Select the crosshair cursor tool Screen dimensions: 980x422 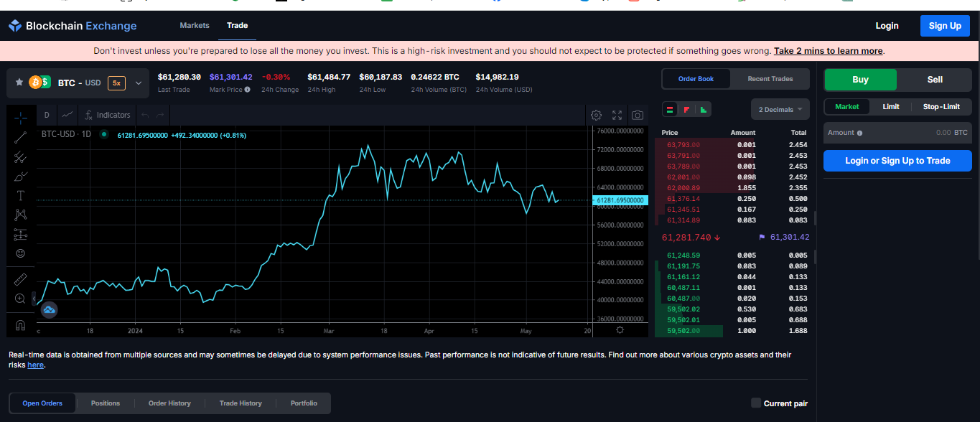(x=20, y=118)
